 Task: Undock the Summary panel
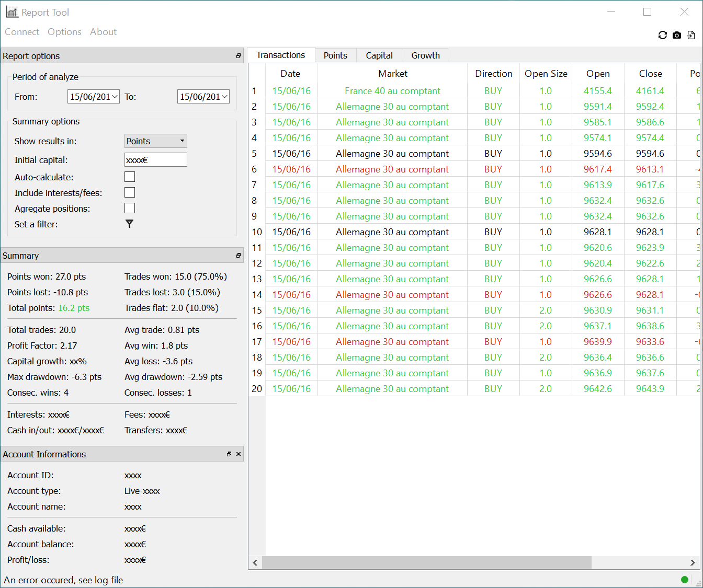point(239,256)
